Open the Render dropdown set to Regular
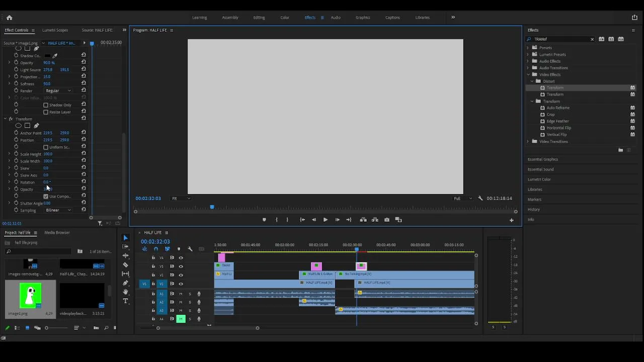 coord(58,91)
